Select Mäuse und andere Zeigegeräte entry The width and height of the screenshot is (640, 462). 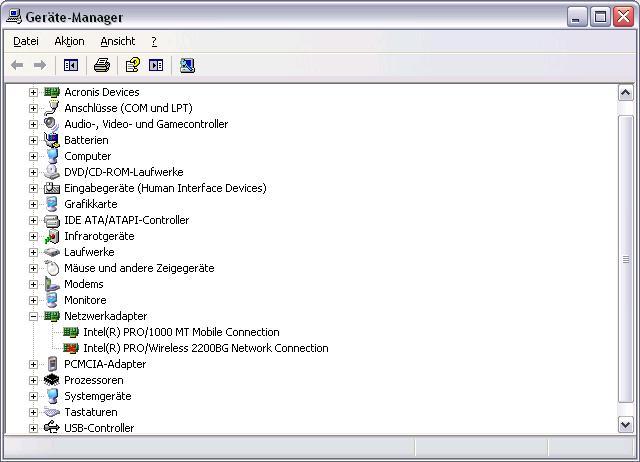click(x=139, y=268)
